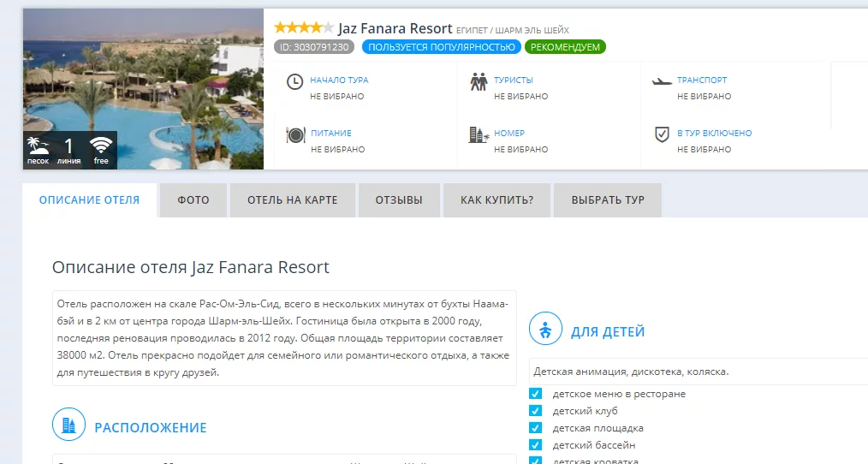868x464 pixels.
Task: Click the Питание link
Action: [331, 133]
